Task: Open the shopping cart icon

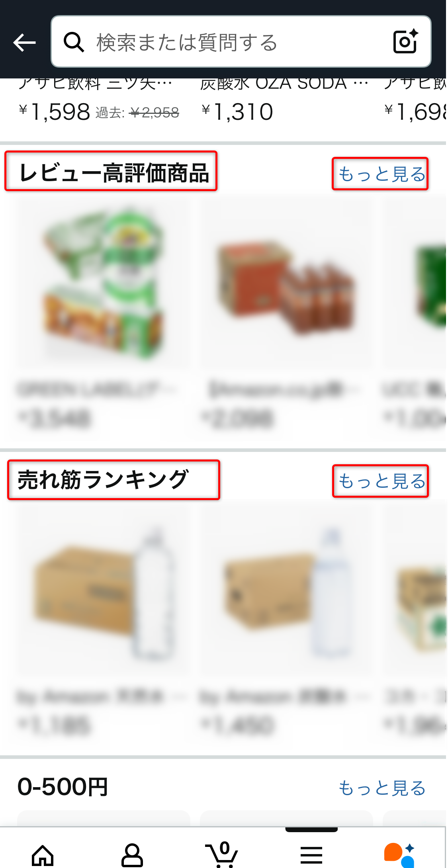Action: [x=222, y=854]
